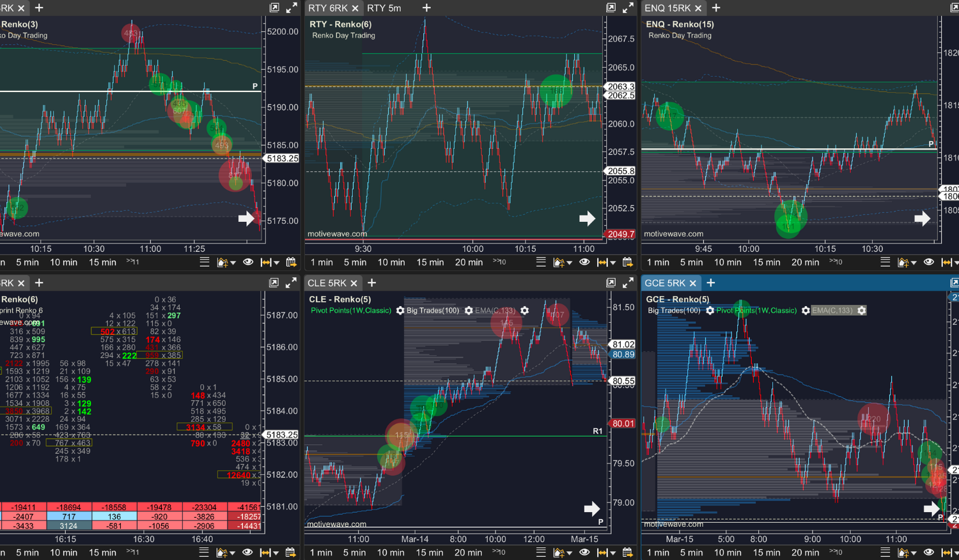Open settings gear for Pivot Points in CLE chart

[400, 311]
